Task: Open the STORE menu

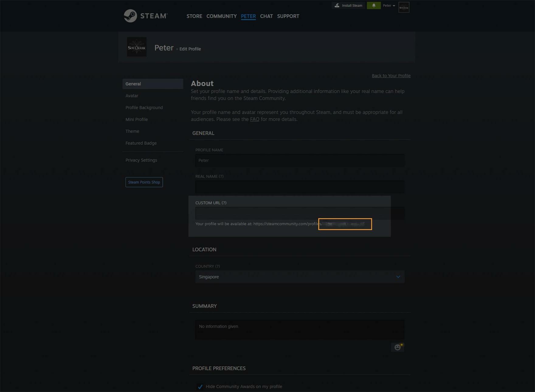Action: (194, 16)
